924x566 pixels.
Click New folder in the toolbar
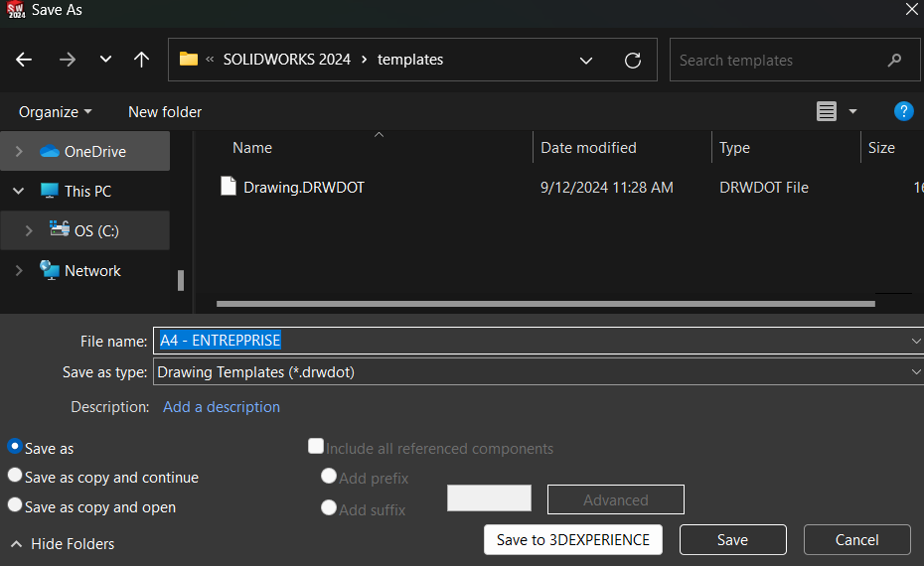(165, 112)
